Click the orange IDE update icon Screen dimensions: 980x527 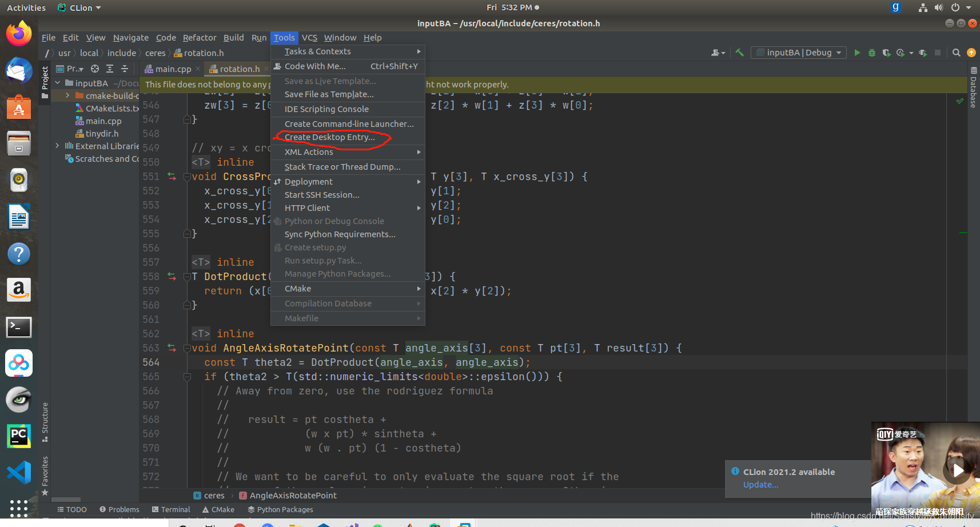pyautogui.click(x=971, y=53)
